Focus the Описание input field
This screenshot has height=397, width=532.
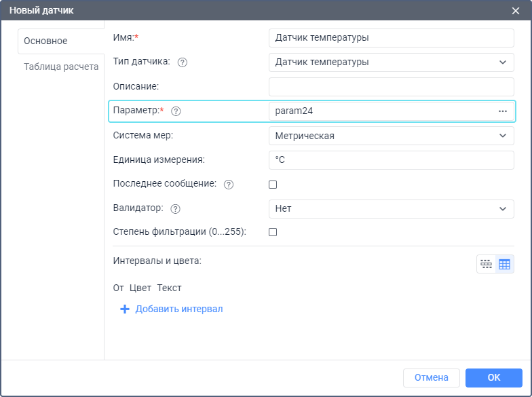point(391,87)
